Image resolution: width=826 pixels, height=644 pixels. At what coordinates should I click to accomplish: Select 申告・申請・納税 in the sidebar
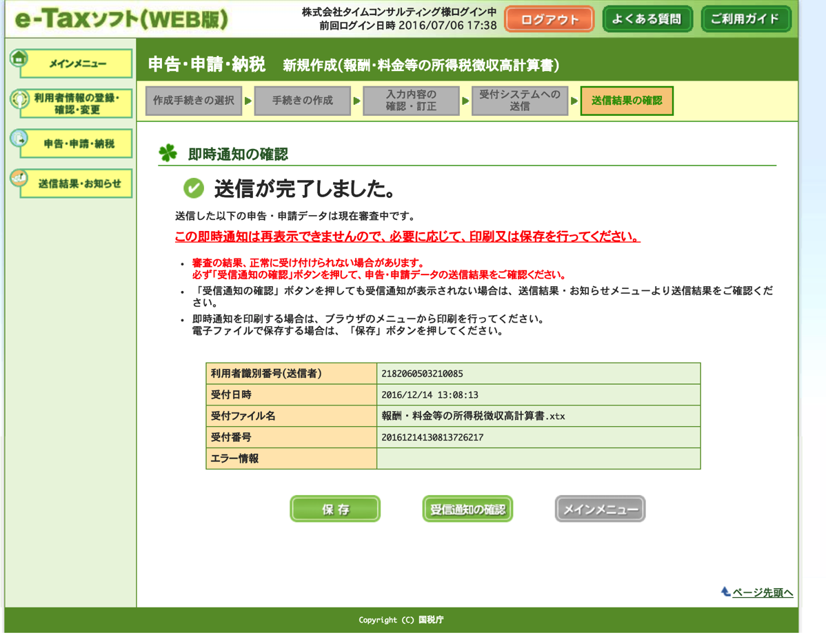79,144
